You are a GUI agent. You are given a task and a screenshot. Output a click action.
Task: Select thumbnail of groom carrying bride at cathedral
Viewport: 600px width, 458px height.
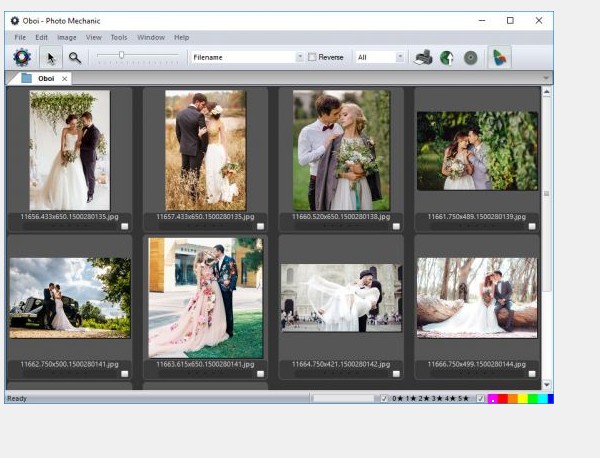(x=341, y=298)
